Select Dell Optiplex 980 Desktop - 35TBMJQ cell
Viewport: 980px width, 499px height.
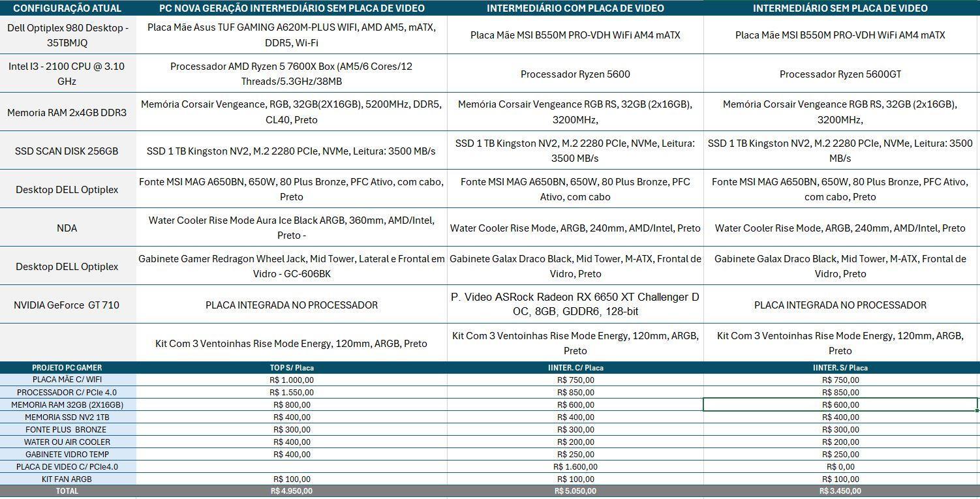[68, 35]
